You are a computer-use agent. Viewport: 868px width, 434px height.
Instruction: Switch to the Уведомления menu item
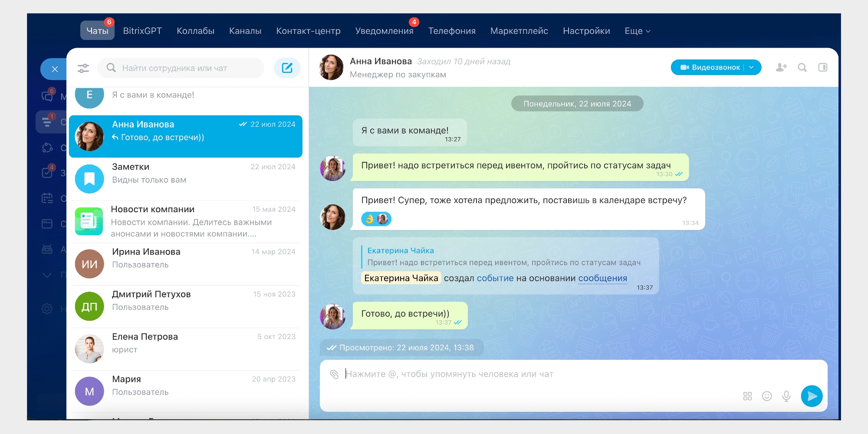(x=384, y=31)
